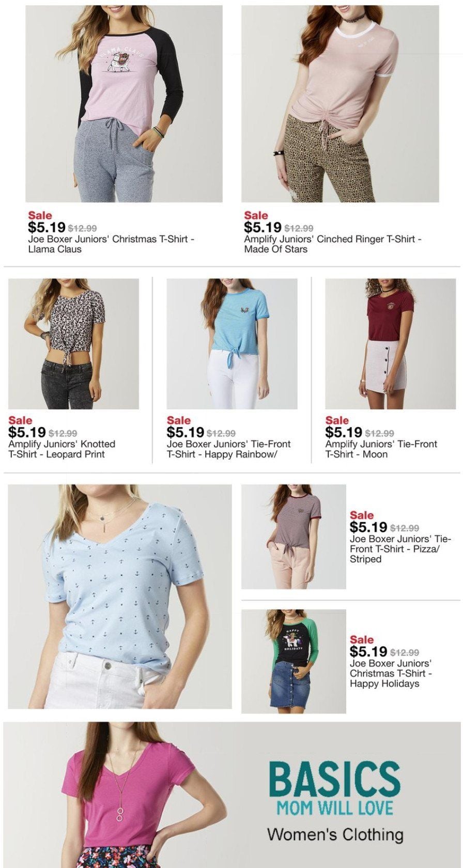The image size is (463, 868).
Task: Click the $5.19 sale price for Llama Claus
Action: click(x=47, y=227)
